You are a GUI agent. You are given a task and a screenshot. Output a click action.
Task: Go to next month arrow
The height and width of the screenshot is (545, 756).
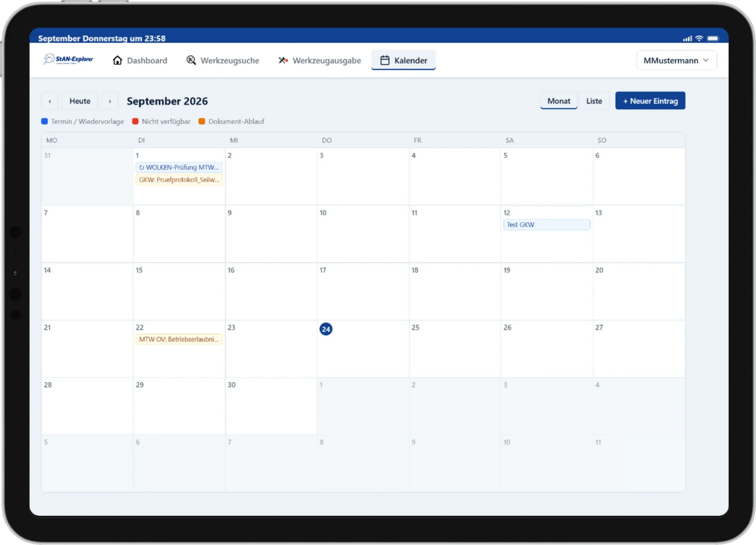click(110, 101)
